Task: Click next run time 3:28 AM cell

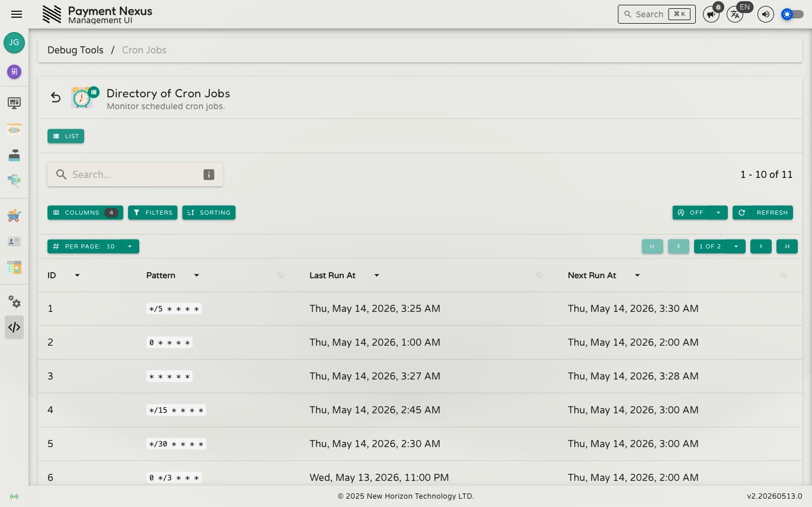Action: tap(633, 376)
